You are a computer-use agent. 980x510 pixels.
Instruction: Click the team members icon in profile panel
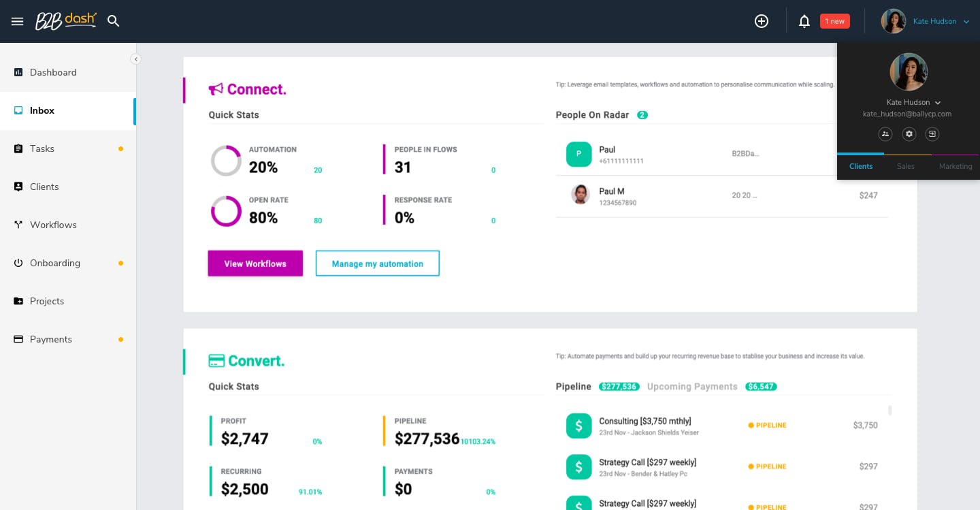tap(885, 134)
